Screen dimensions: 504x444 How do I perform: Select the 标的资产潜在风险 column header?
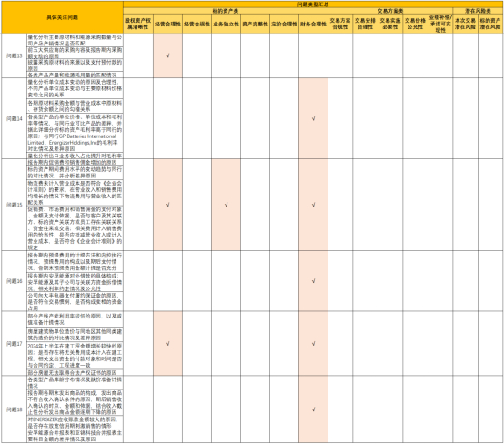490,24
